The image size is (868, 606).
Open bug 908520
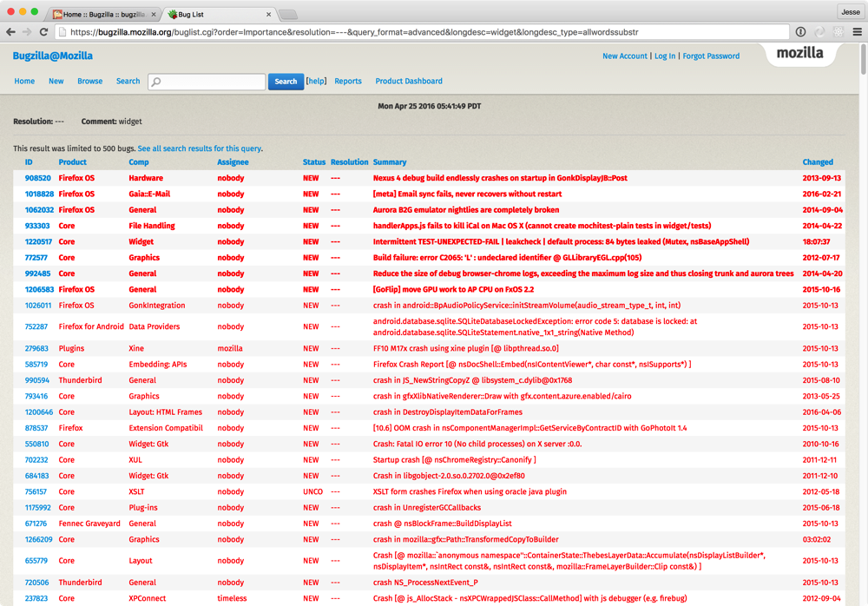[x=37, y=178]
